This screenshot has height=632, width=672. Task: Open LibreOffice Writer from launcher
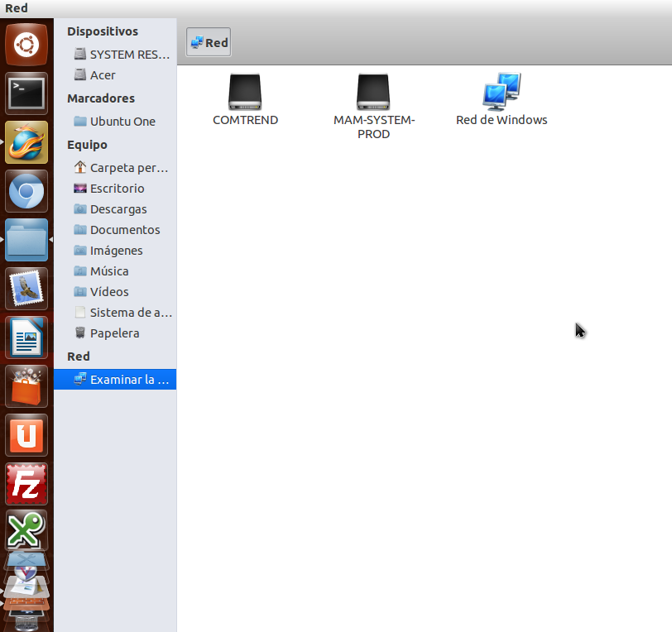tap(26, 338)
